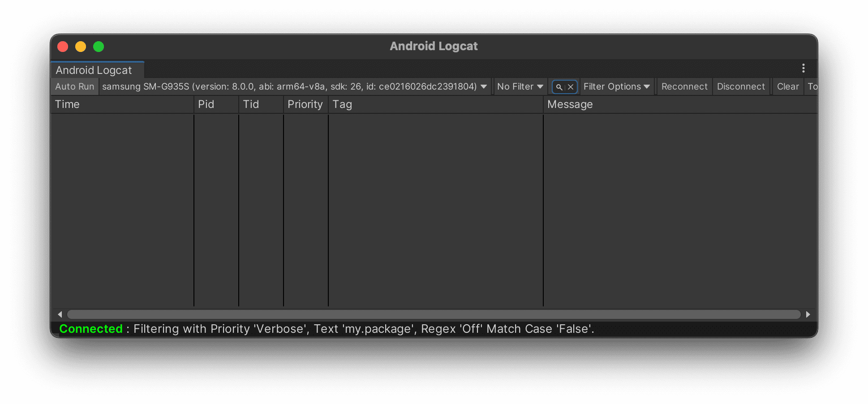Viewport: 868px width, 404px height.
Task: Expand the No Filter dropdown
Action: click(x=520, y=86)
